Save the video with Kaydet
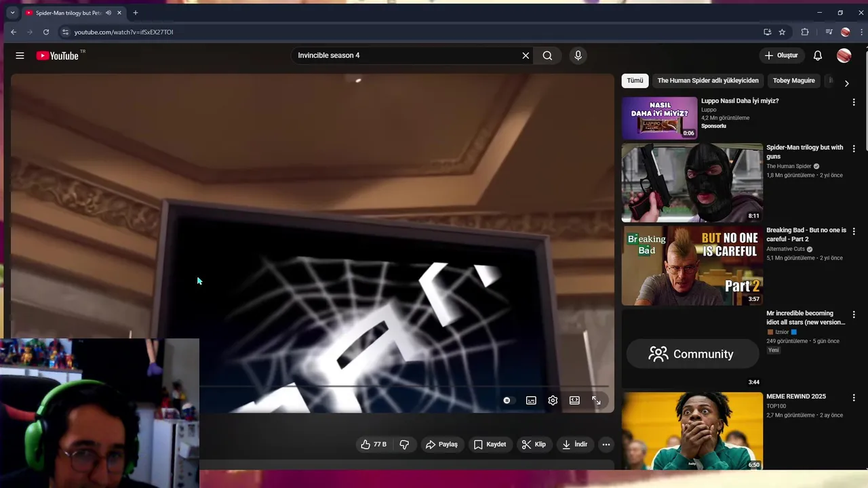868x488 pixels. pos(490,445)
